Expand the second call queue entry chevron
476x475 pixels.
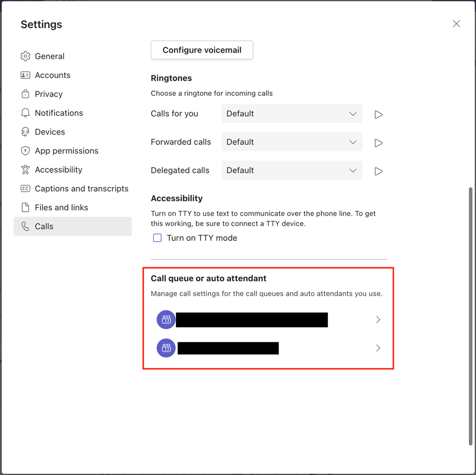[x=378, y=348]
